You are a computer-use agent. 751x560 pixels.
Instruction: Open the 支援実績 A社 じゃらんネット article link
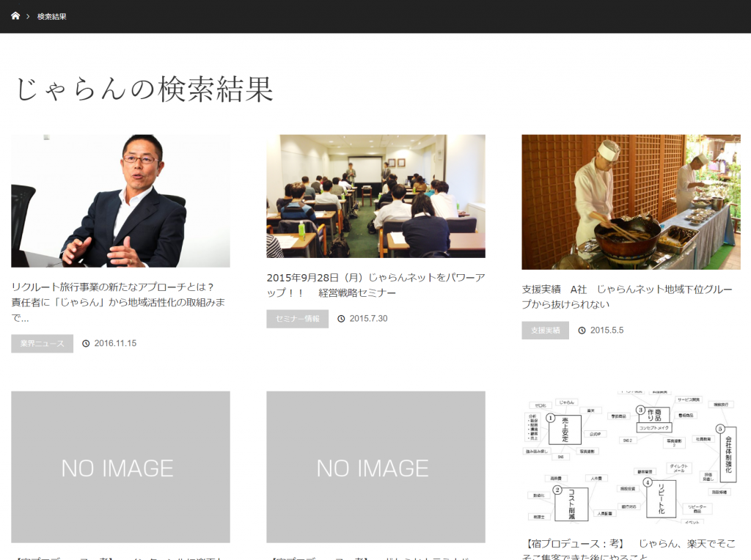628,297
